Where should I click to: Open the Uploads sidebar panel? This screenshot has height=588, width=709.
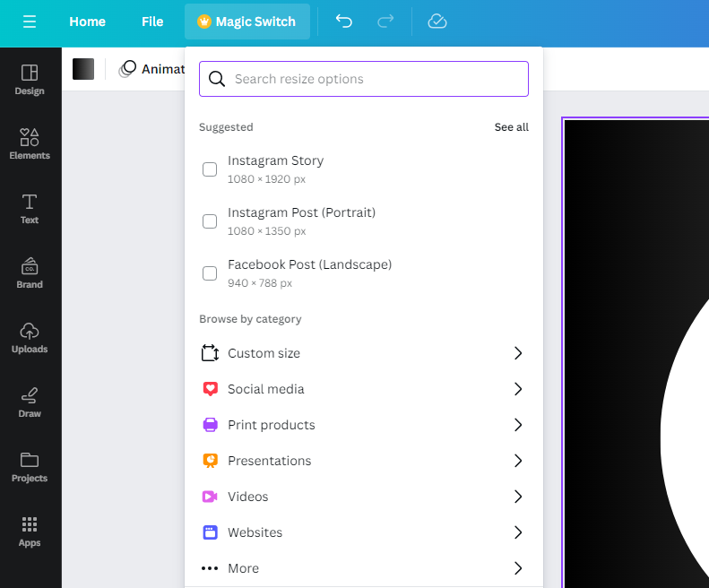(30, 338)
